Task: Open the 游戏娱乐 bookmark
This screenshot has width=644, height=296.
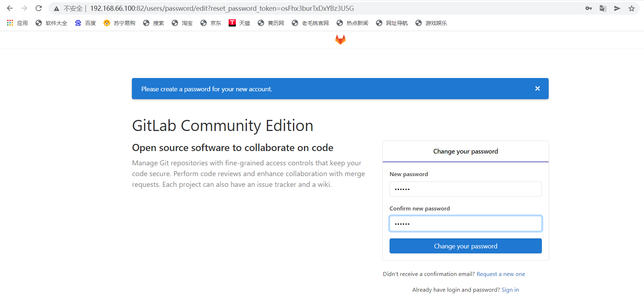Action: pos(431,23)
